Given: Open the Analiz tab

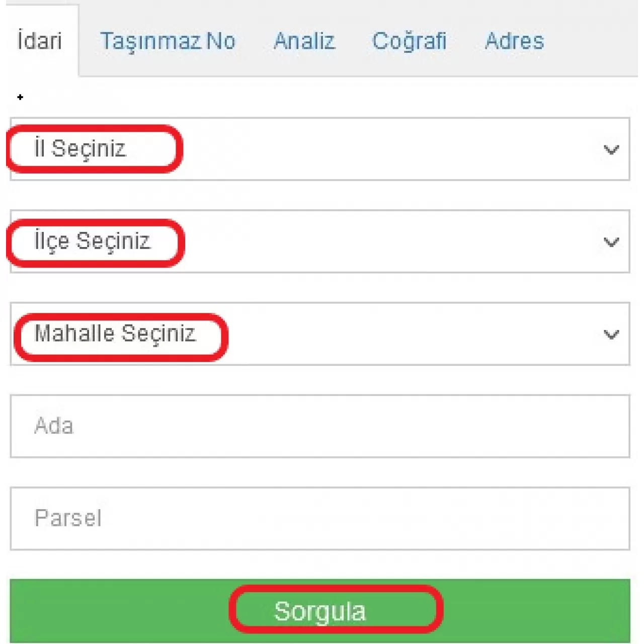Looking at the screenshot, I should pos(304,41).
